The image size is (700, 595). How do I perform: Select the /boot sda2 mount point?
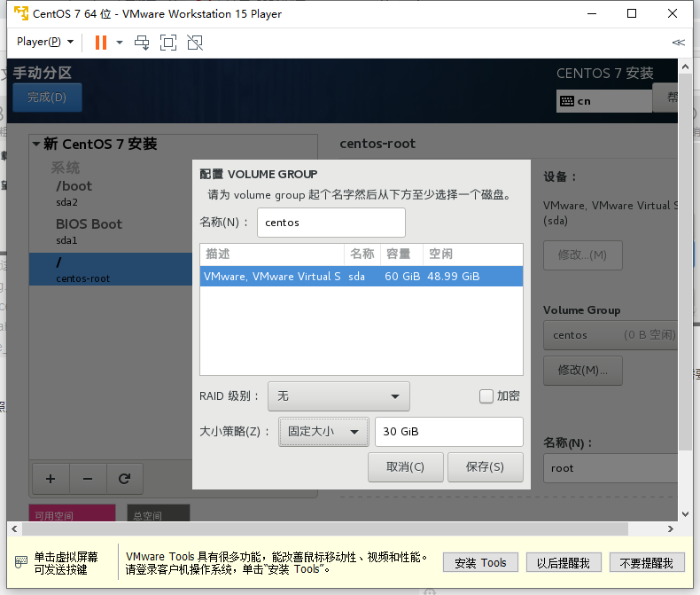click(x=111, y=193)
